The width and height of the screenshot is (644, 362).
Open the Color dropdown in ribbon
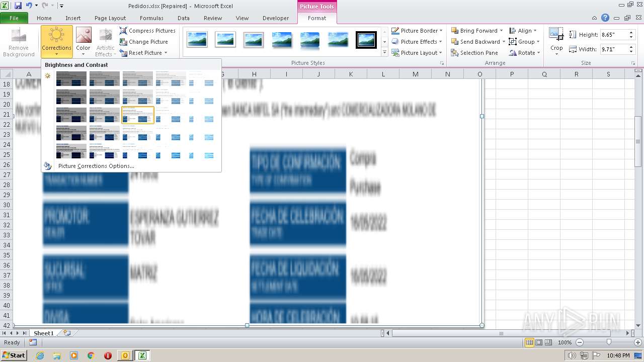83,42
